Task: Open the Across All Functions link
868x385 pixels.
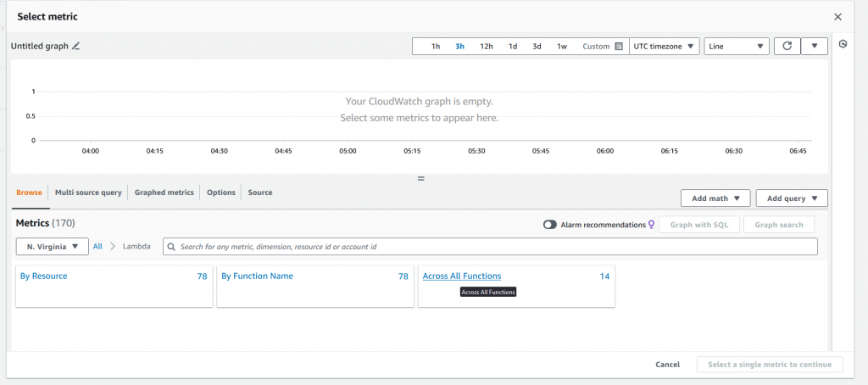Action: (462, 276)
